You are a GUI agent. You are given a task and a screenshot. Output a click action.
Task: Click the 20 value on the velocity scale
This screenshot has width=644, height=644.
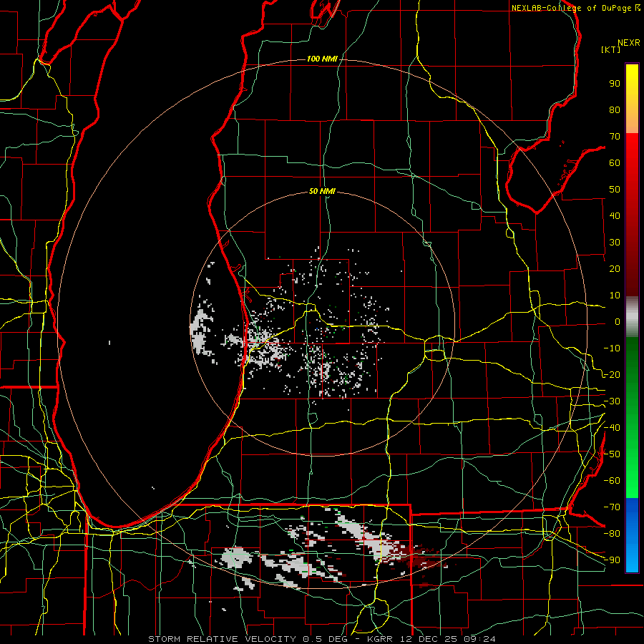coord(615,268)
